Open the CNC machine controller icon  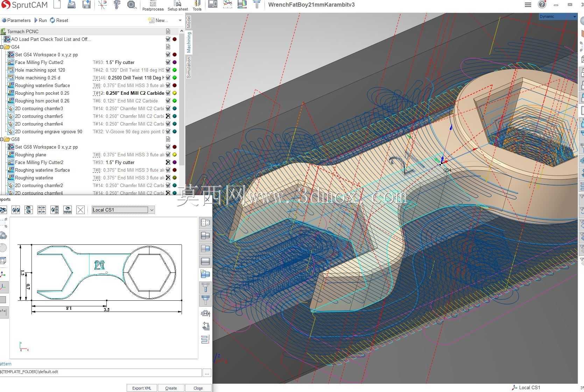click(x=213, y=5)
